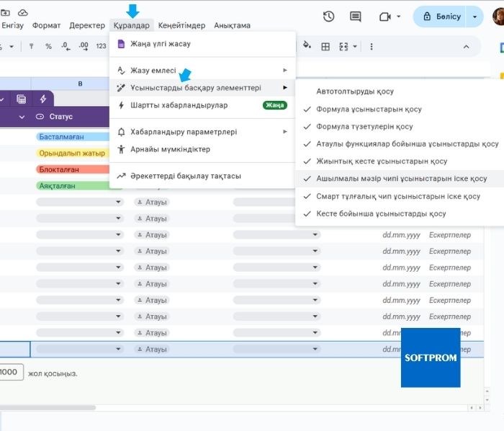
Task: Toggle Формула ұсыныстарын қосу option
Action: [x=369, y=110]
